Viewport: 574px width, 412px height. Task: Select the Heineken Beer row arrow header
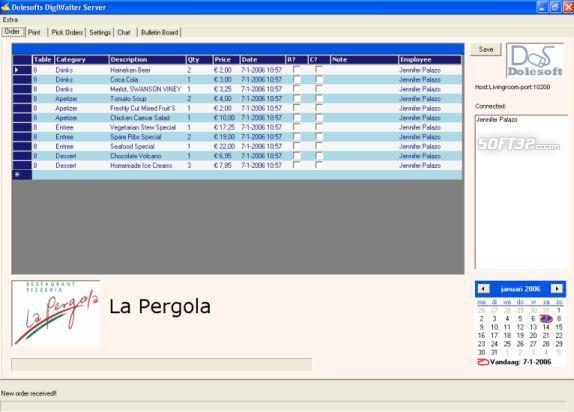(x=22, y=70)
